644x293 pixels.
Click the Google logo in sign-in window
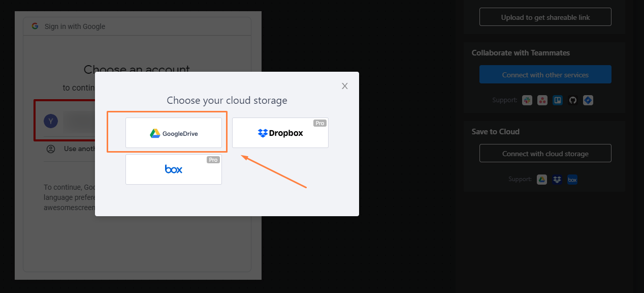point(35,26)
